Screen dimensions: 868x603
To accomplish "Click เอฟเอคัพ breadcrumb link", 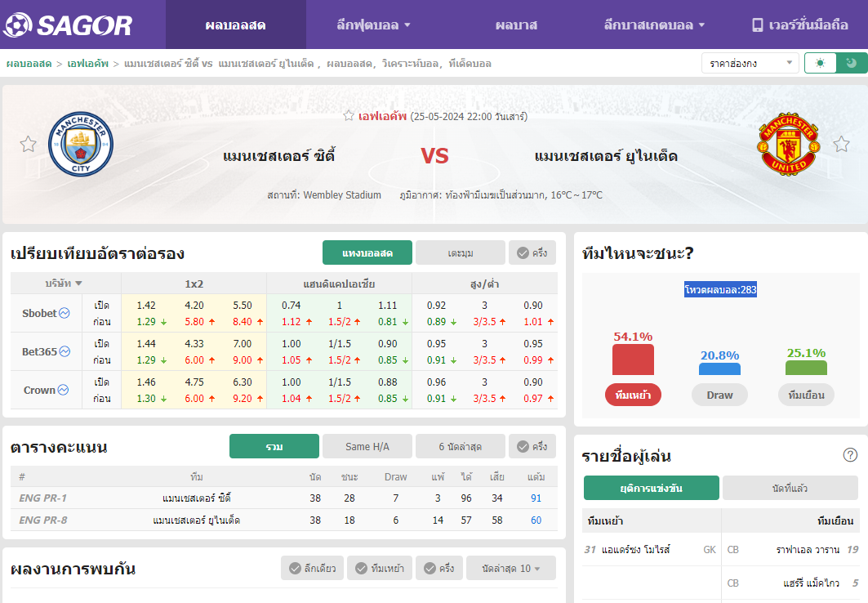I will pyautogui.click(x=88, y=64).
